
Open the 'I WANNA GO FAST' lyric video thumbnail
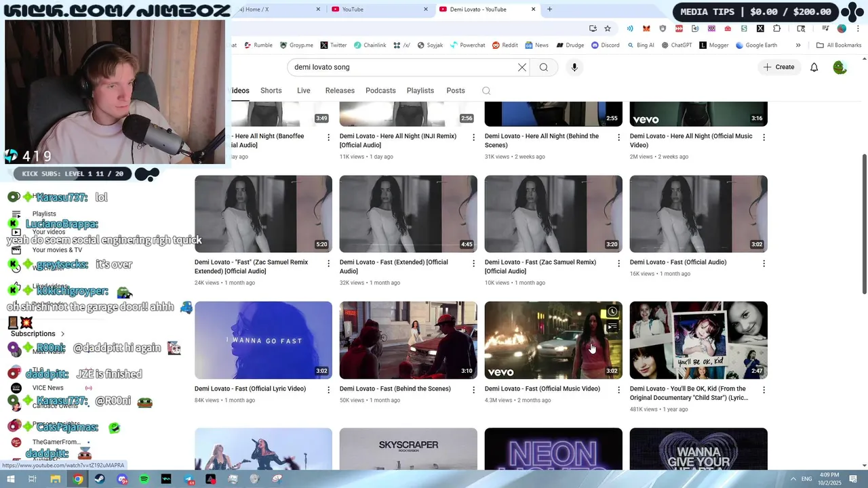263,340
